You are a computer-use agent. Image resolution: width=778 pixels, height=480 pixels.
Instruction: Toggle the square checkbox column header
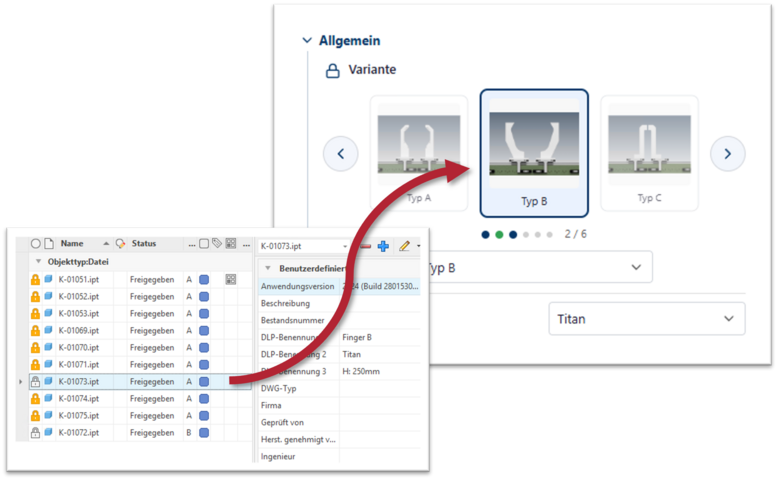204,244
